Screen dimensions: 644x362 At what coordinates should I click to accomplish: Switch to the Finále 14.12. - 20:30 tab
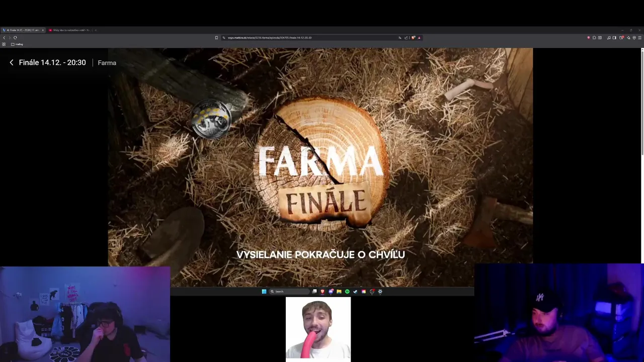click(23, 30)
